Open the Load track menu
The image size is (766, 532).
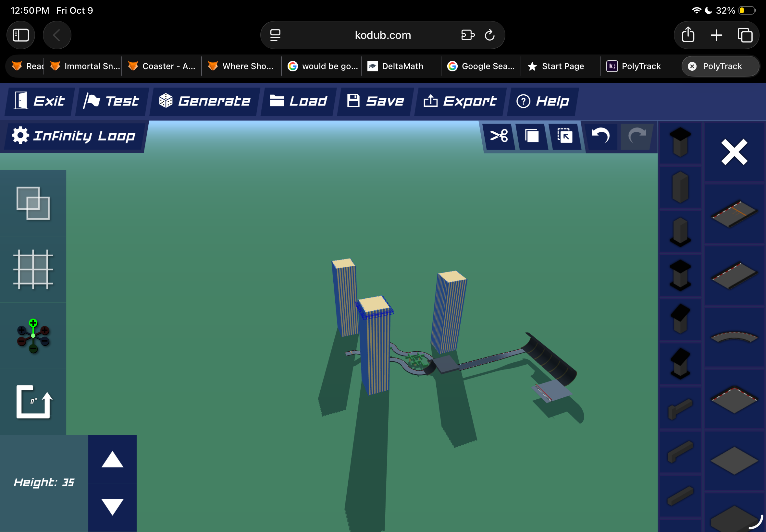[298, 101]
